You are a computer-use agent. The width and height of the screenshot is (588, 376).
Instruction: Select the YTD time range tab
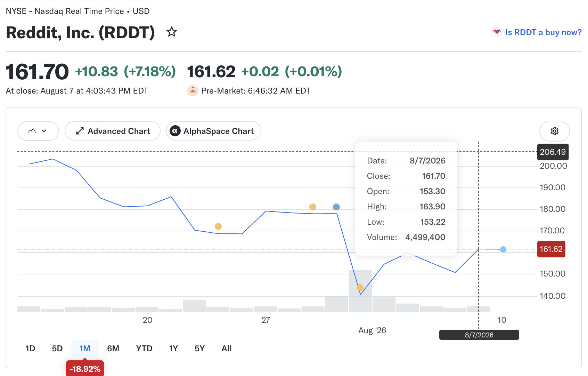coord(144,349)
